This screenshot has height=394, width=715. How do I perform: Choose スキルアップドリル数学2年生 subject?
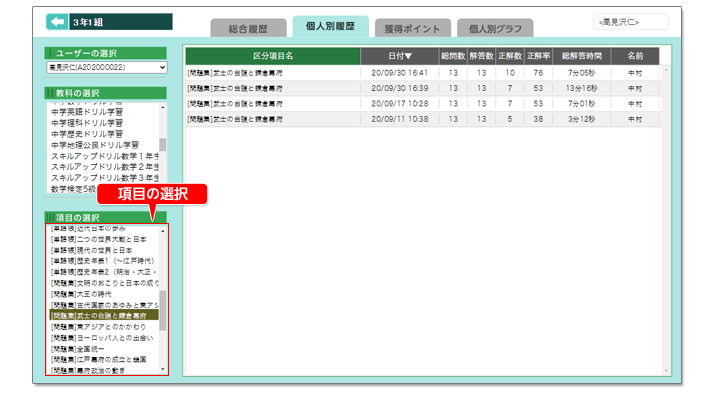click(x=105, y=167)
